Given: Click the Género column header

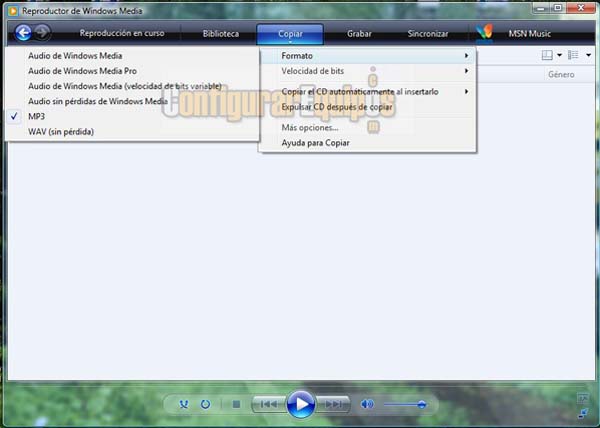Looking at the screenshot, I should pyautogui.click(x=561, y=74).
